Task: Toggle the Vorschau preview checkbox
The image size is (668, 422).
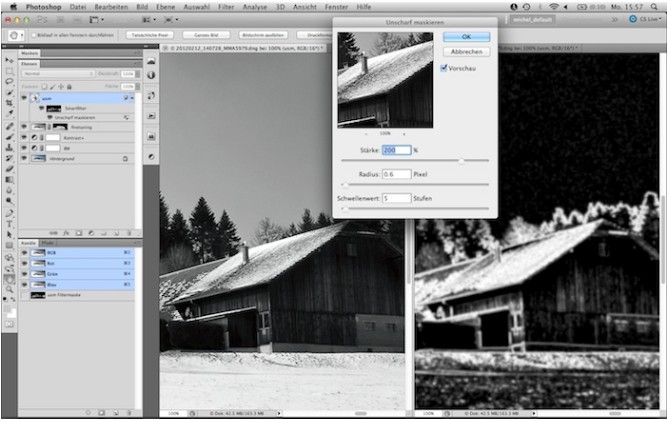Action: pos(444,68)
